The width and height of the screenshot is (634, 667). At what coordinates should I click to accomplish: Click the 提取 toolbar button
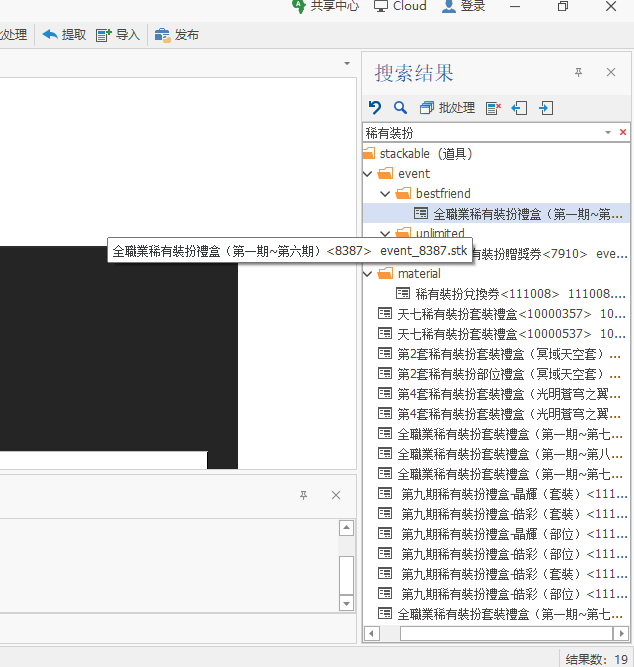point(64,35)
